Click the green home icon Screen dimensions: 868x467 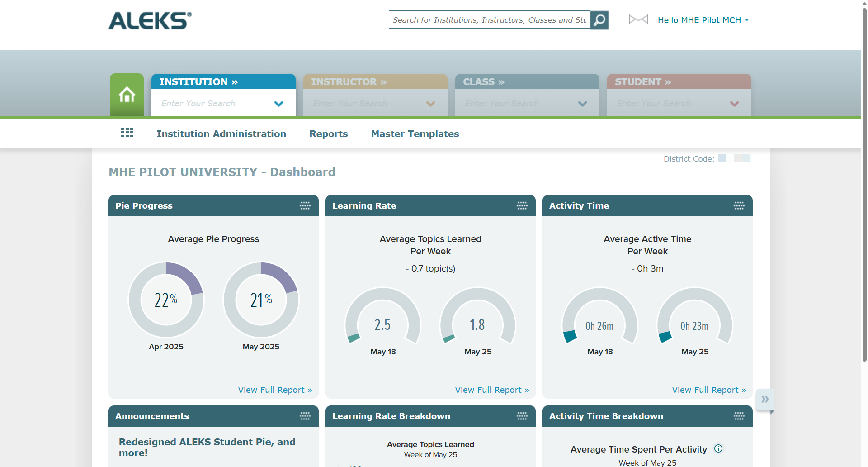tap(127, 95)
